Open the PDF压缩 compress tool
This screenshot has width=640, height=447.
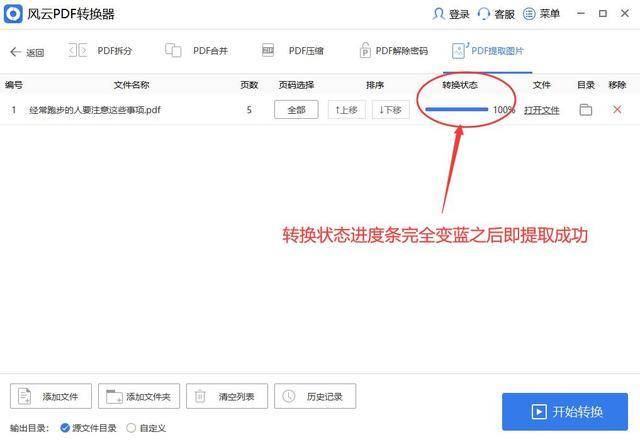[x=293, y=51]
